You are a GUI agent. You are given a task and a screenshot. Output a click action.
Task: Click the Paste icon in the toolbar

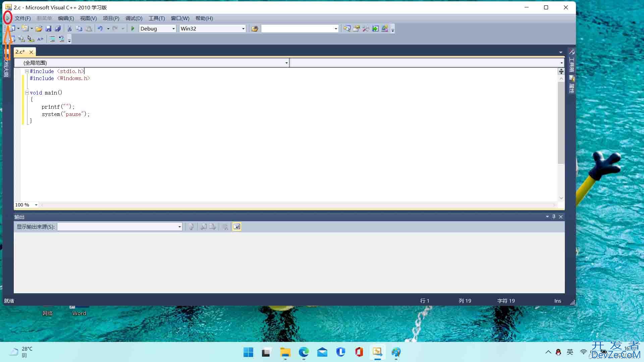[89, 28]
